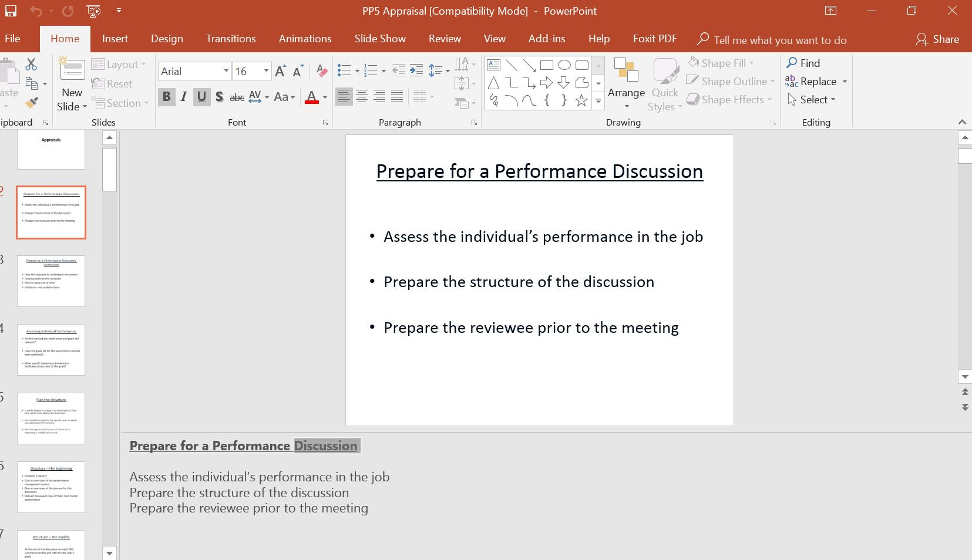
Task: Open Shape Fill color menu
Action: point(721,63)
